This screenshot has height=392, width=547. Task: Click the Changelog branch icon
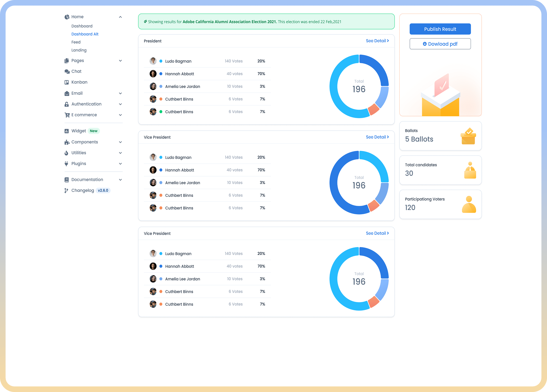pos(66,190)
